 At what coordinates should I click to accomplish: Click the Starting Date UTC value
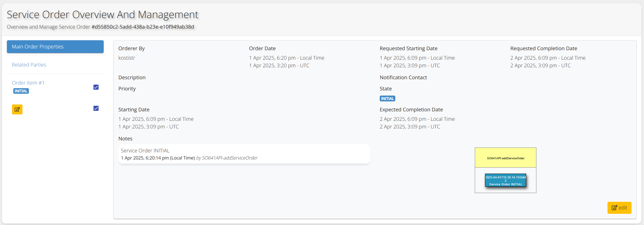coord(148,127)
